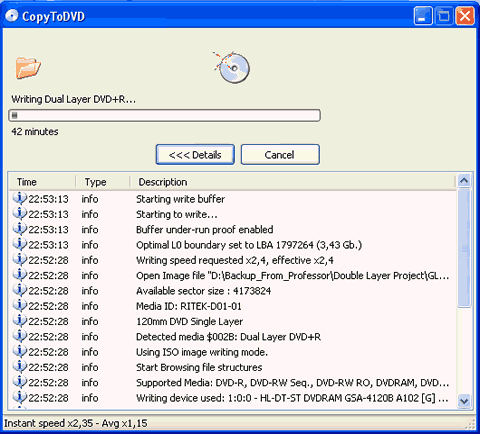This screenshot has width=480, height=434.
Task: Click the open folder icon
Action: (28, 68)
